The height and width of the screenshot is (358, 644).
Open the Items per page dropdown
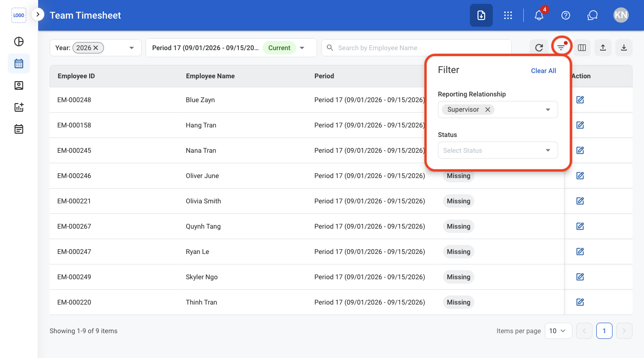point(558,331)
